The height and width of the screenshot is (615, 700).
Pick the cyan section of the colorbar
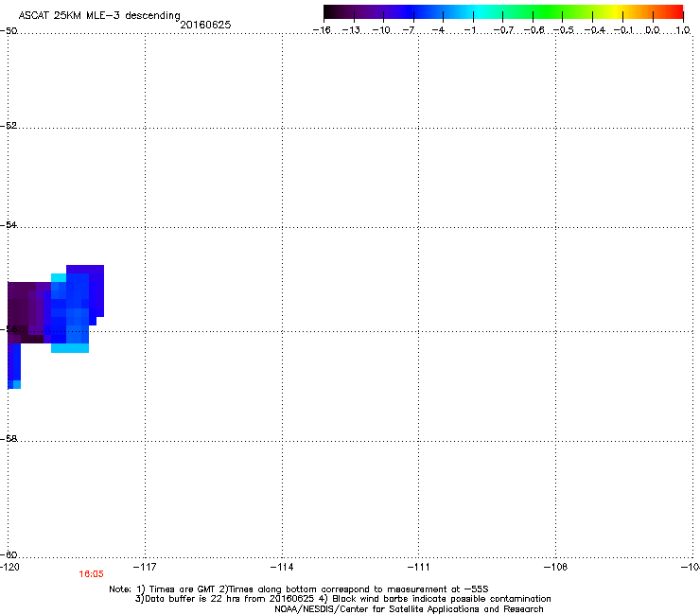tap(480, 12)
